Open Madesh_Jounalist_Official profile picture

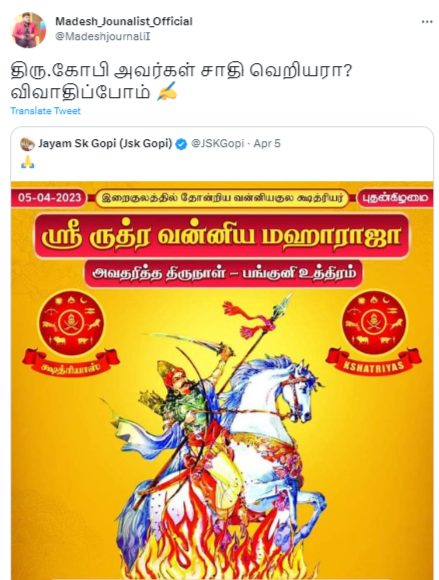pos(29,30)
